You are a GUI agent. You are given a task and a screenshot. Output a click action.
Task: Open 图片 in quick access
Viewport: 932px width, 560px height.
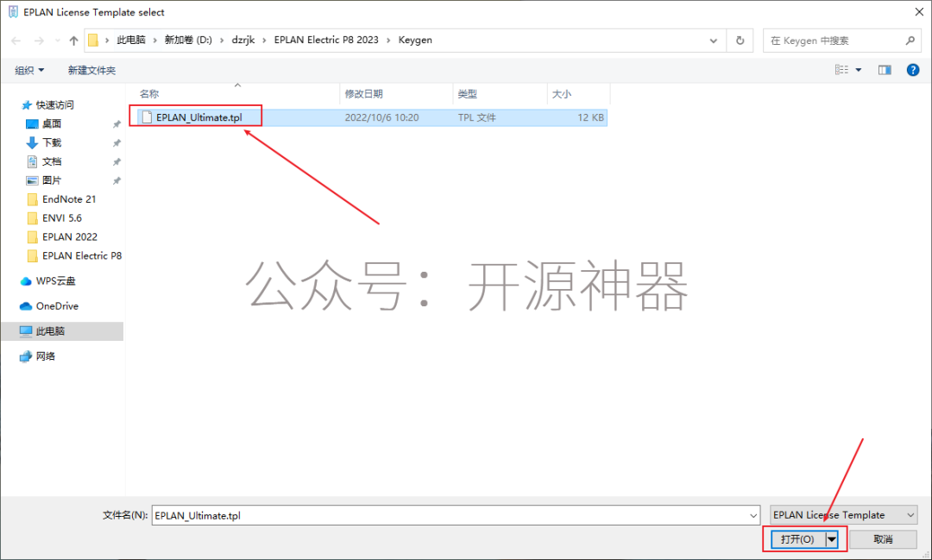coord(51,180)
